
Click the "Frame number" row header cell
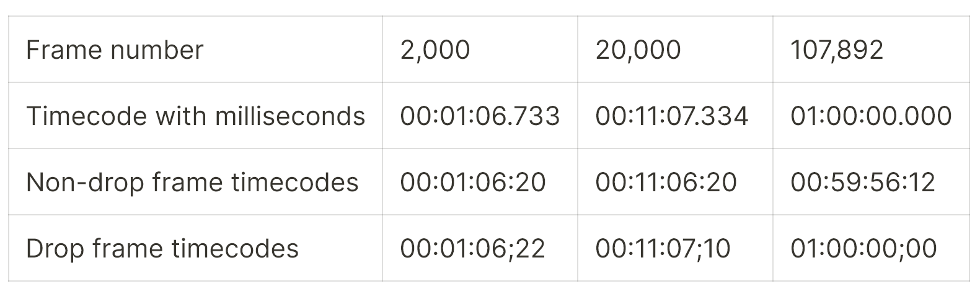(x=195, y=50)
